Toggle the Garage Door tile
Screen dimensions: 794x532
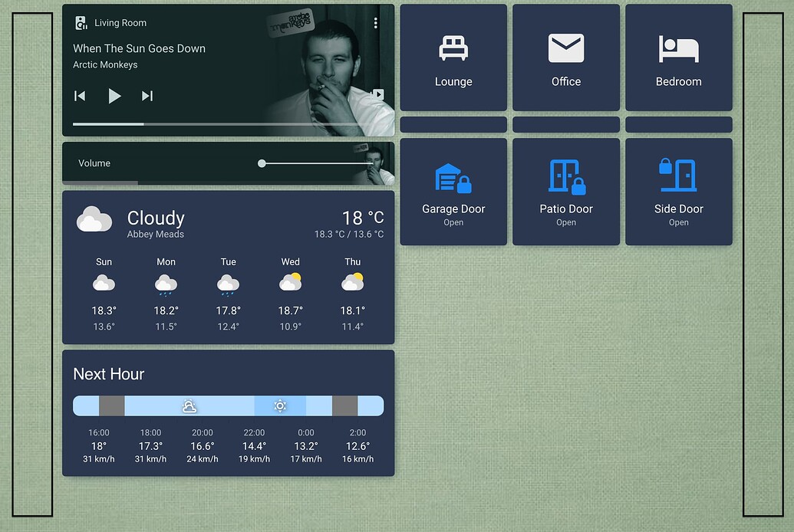453,191
